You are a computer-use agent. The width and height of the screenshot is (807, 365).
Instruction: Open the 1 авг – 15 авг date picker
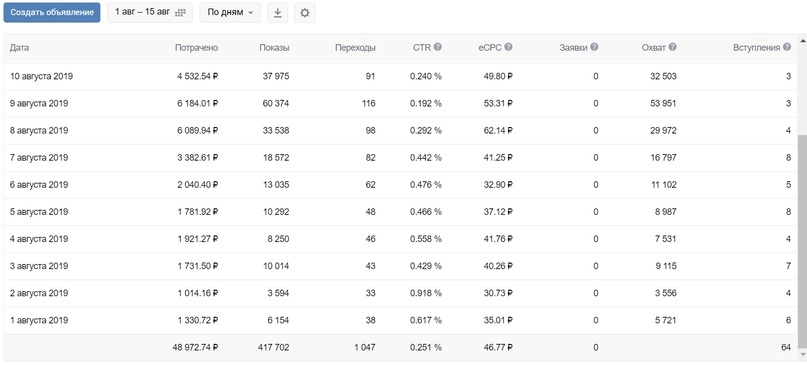(150, 12)
